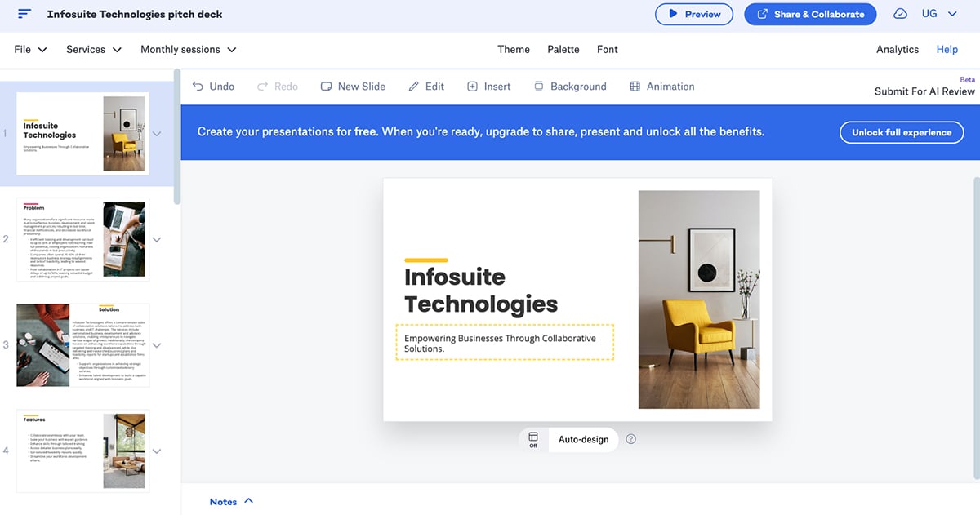980x515 pixels.
Task: Open the Animation tool
Action: pyautogui.click(x=635, y=87)
